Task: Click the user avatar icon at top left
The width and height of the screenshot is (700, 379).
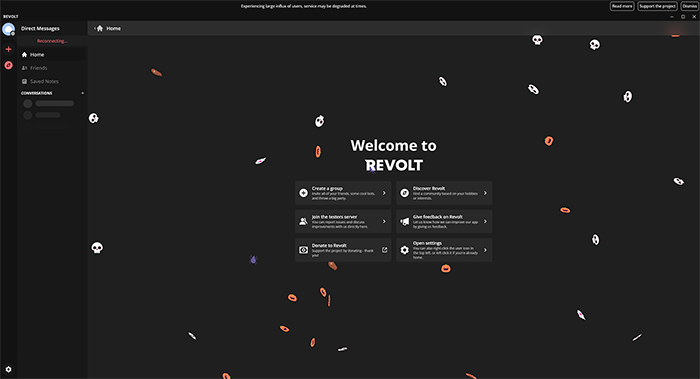Action: tap(8, 29)
